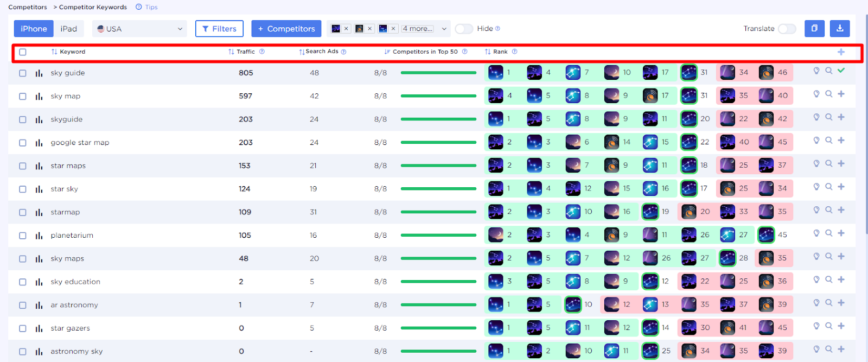Click help icon beside Competitors in Top 50

coord(464,52)
